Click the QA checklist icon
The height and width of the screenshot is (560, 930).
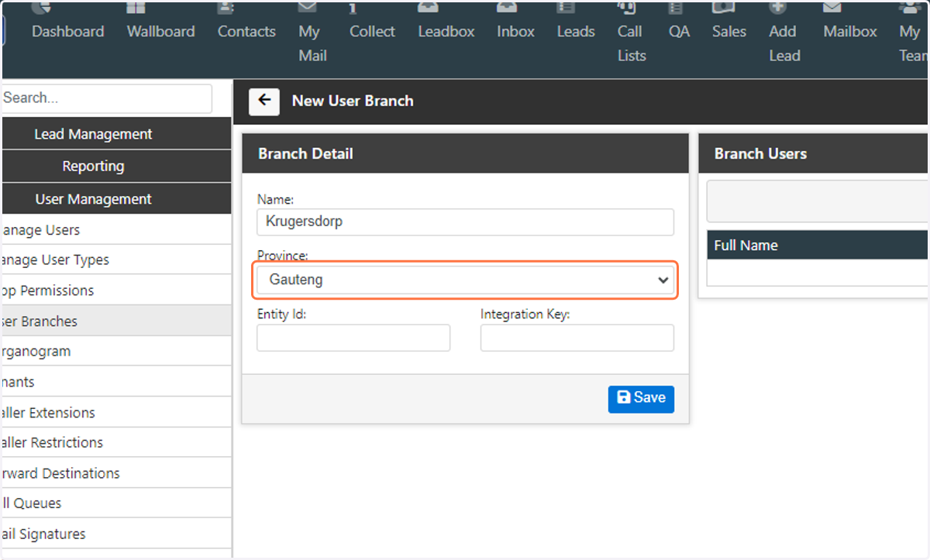tap(676, 8)
